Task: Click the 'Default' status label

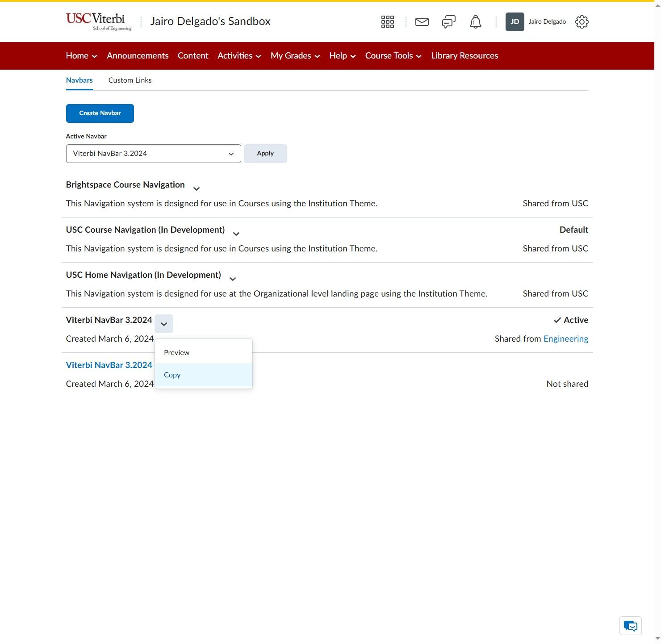Action: pyautogui.click(x=574, y=230)
